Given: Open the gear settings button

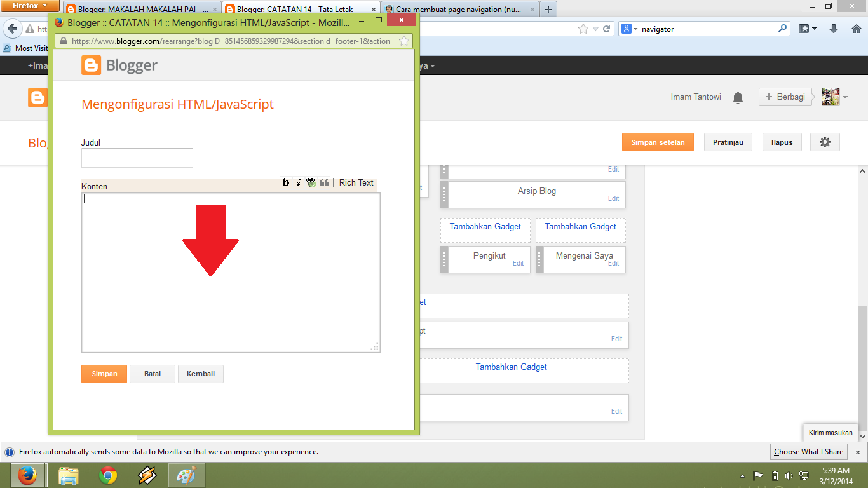Looking at the screenshot, I should 825,142.
